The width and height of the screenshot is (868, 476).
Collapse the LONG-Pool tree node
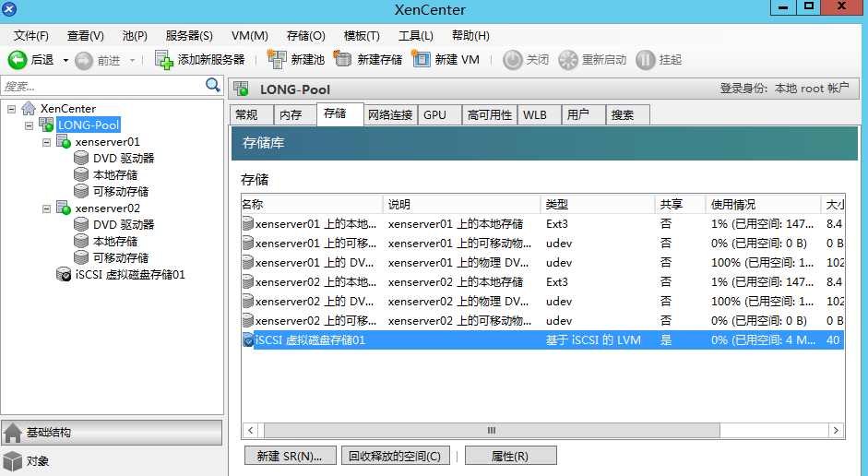pyautogui.click(x=30, y=125)
